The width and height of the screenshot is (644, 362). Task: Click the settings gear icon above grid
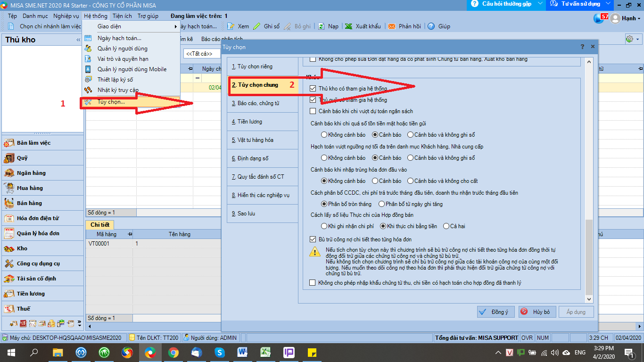pos(629,39)
